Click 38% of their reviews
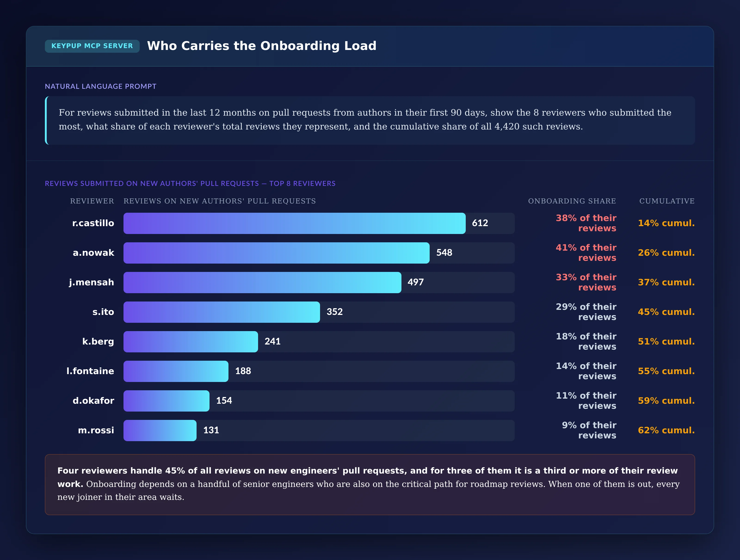This screenshot has width=740, height=560. pos(586,223)
